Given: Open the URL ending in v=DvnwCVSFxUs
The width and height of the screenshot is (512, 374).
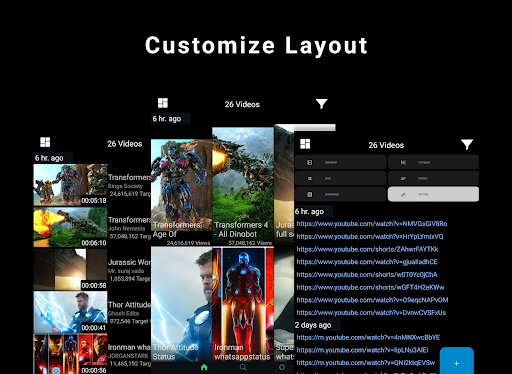Looking at the screenshot, I should pos(371,312).
